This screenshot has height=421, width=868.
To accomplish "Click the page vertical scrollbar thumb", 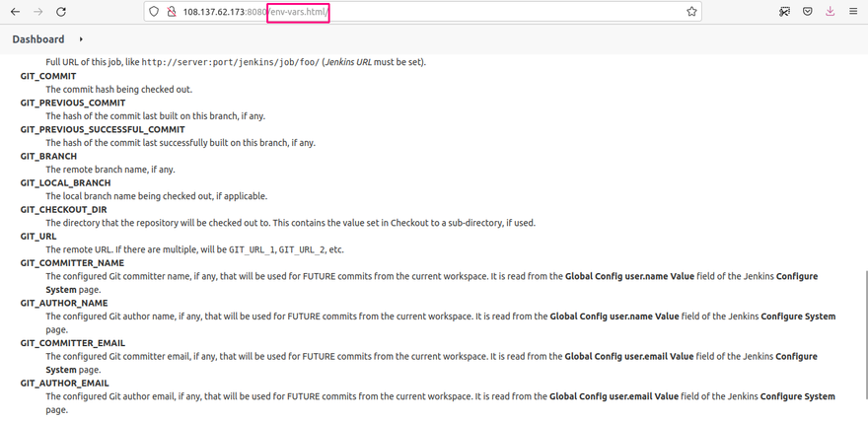I will (x=865, y=334).
